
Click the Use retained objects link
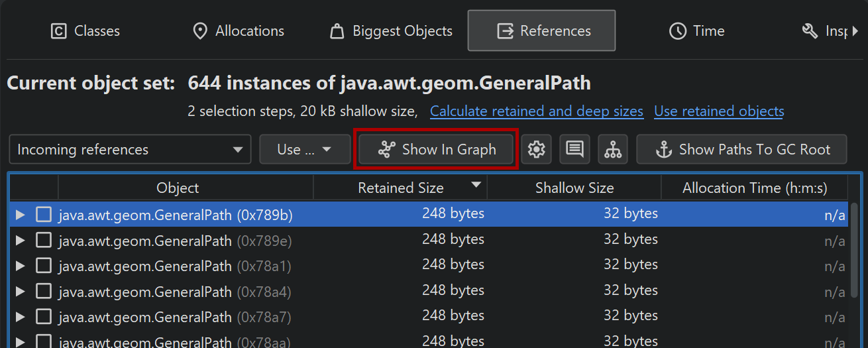tap(719, 111)
